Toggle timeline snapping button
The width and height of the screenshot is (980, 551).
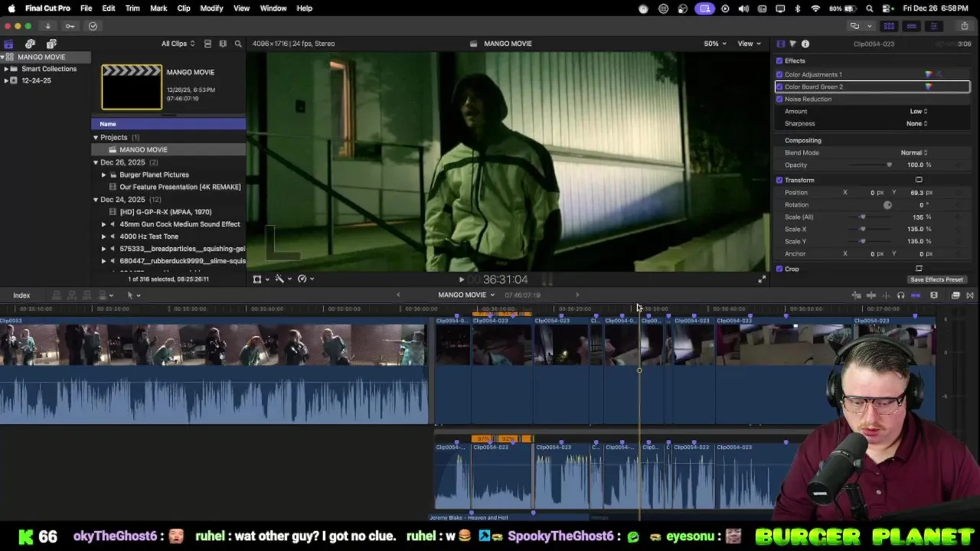(x=916, y=295)
